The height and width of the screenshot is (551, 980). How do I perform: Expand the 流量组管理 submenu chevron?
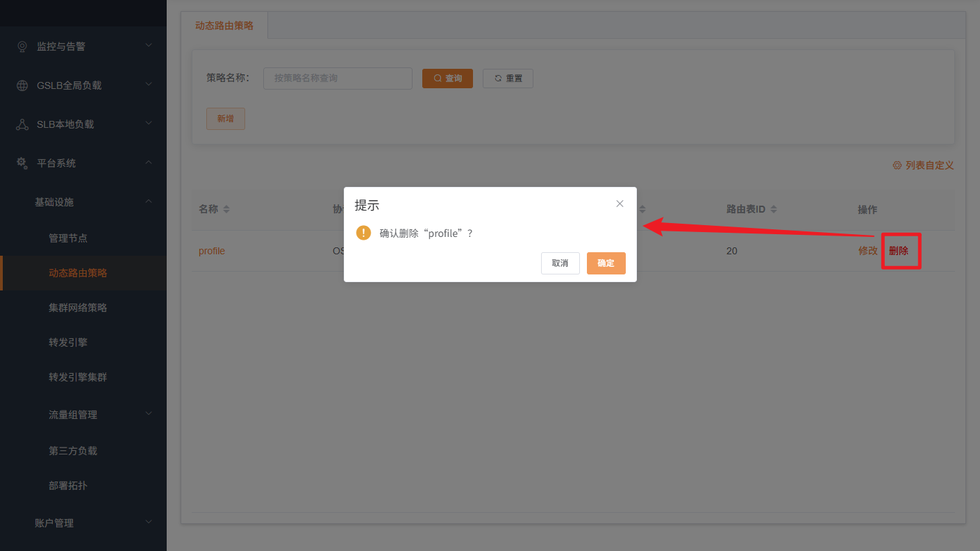point(149,414)
